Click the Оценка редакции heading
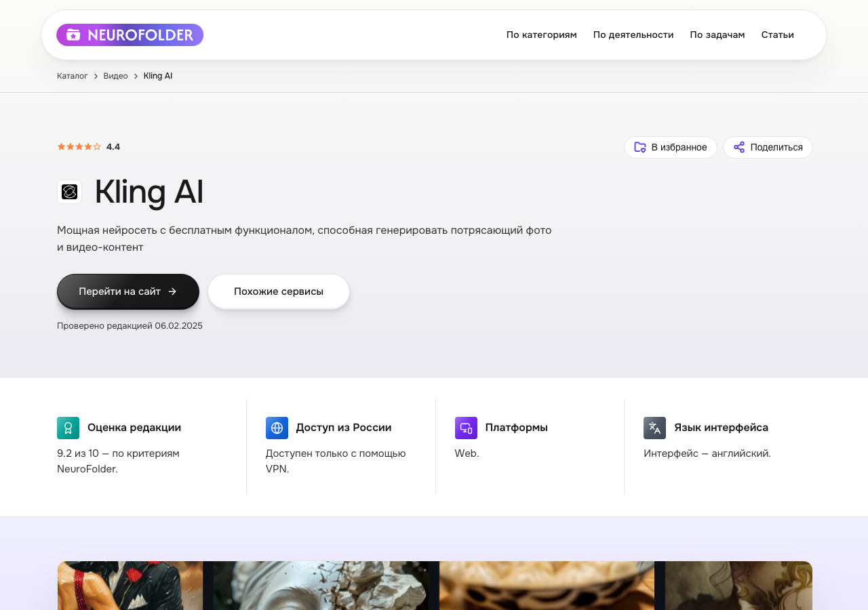This screenshot has width=868, height=610. point(134,428)
